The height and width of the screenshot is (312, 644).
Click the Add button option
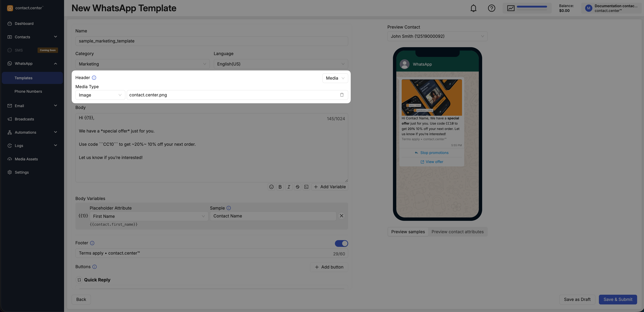329,267
